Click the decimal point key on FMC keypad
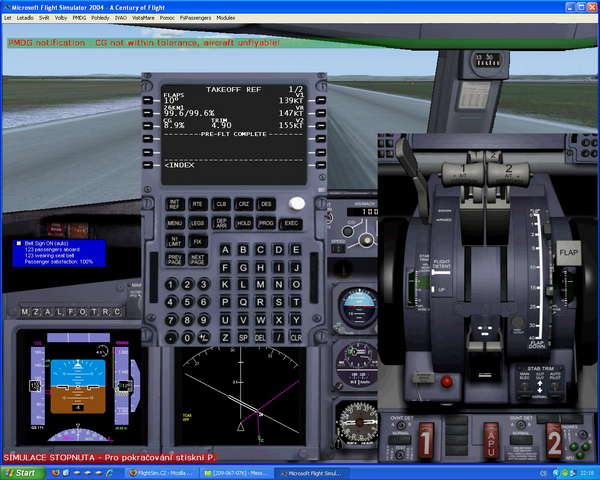The width and height of the screenshot is (600, 480). (171, 338)
